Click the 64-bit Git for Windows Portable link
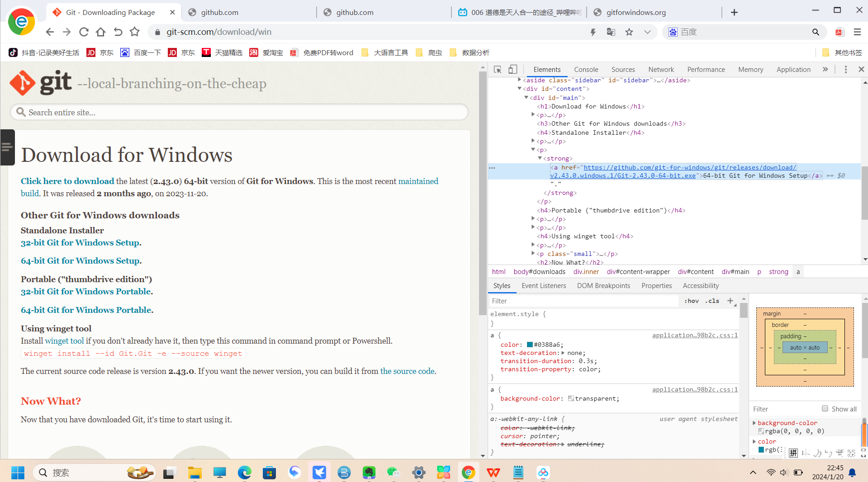This screenshot has width=868, height=482. 86,310
